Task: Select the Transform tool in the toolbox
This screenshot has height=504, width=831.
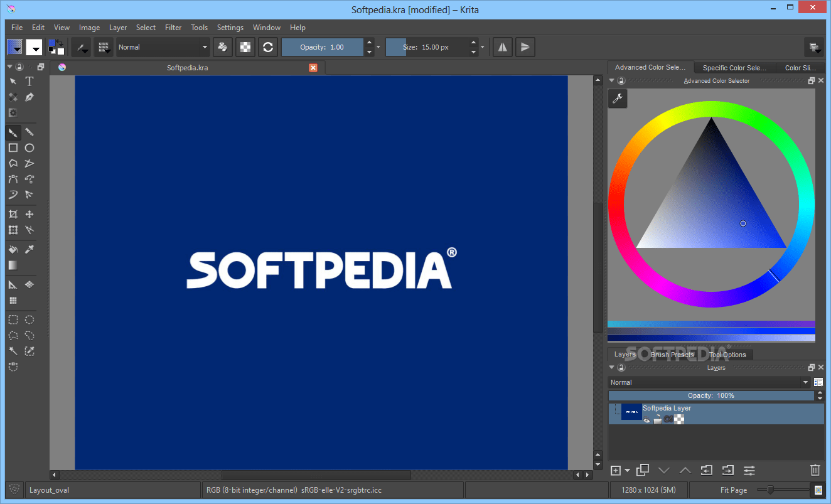Action: pyautogui.click(x=13, y=230)
